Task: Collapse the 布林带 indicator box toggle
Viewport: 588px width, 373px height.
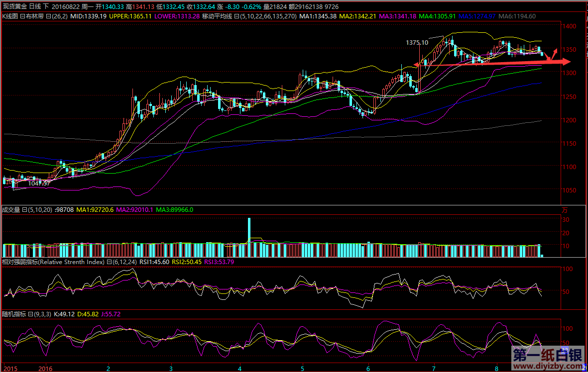Action: pyautogui.click(x=48, y=16)
